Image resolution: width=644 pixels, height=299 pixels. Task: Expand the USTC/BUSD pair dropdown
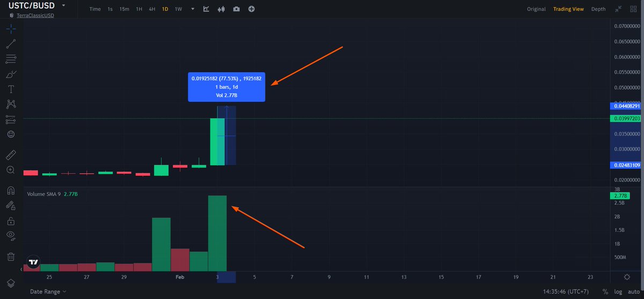(64, 5)
